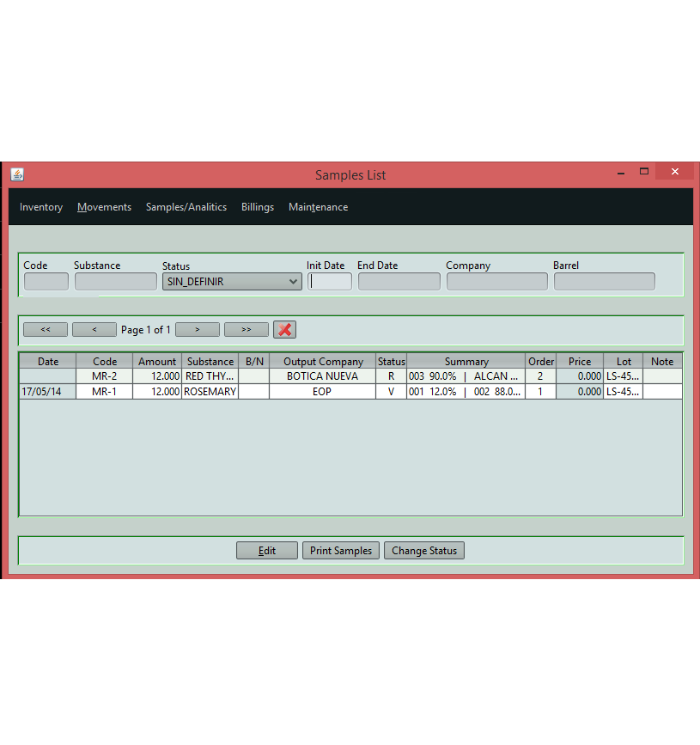Click the B/N column header

pos(254,361)
